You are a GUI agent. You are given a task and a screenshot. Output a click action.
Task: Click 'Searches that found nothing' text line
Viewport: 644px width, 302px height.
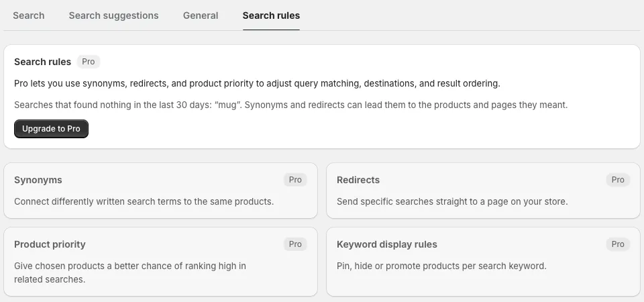tap(290, 105)
